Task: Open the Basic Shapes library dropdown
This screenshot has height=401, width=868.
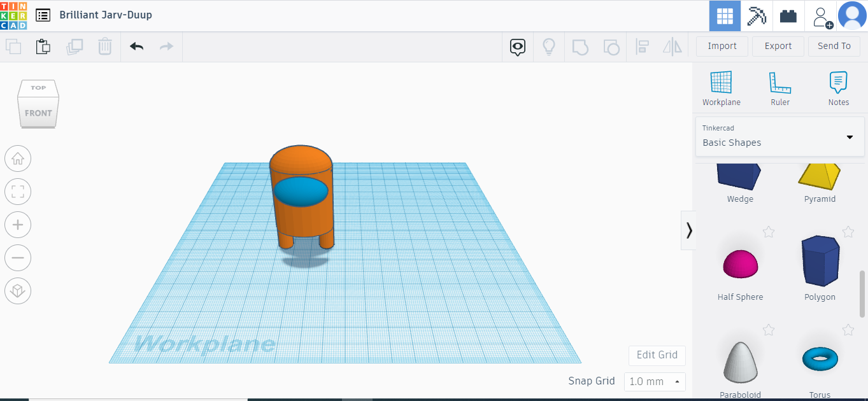Action: pyautogui.click(x=780, y=136)
